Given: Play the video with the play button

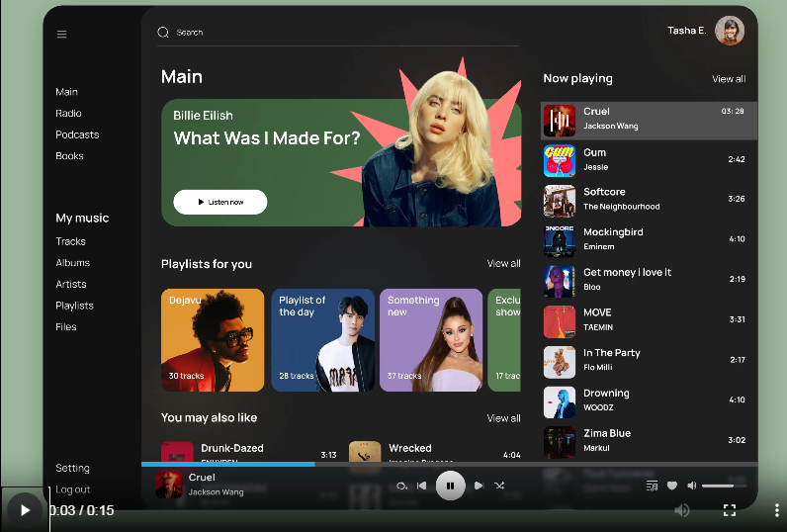Looking at the screenshot, I should [24, 510].
